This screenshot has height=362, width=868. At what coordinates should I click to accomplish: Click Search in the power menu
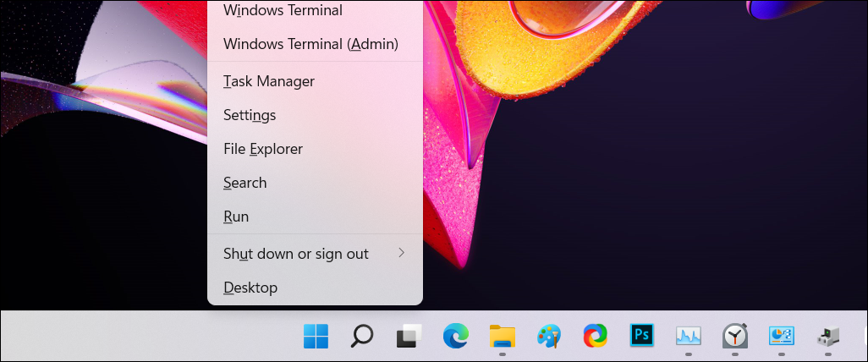coord(244,183)
